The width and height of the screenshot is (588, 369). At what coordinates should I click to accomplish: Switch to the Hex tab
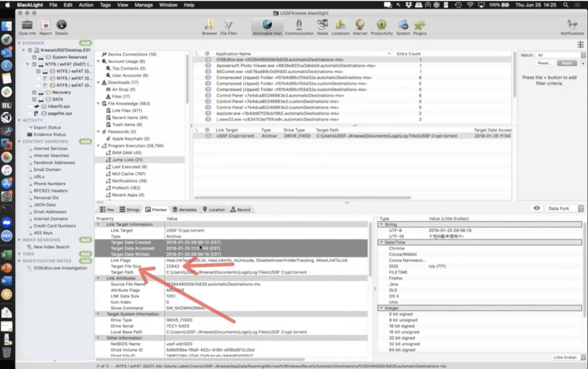(x=107, y=209)
